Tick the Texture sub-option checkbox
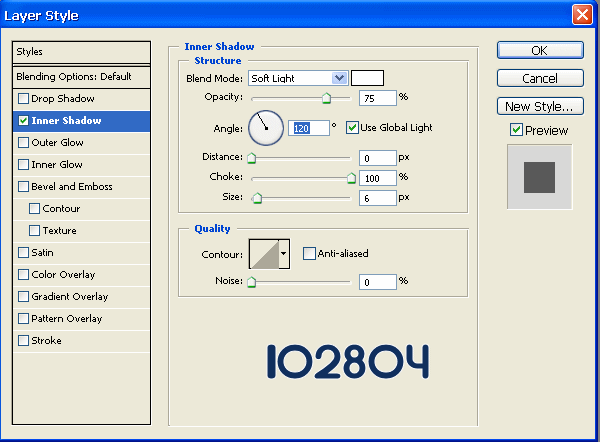 coord(34,231)
